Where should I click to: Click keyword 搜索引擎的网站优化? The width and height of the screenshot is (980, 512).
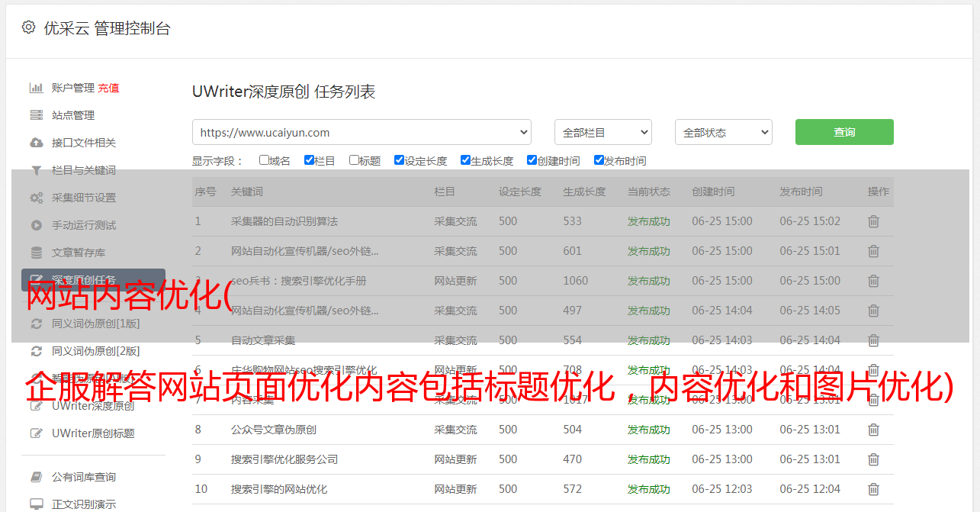pyautogui.click(x=279, y=489)
